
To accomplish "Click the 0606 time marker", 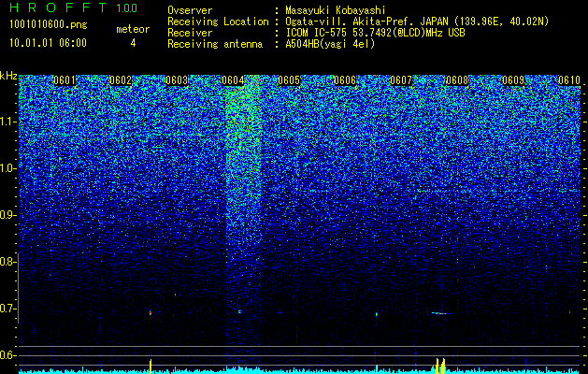I will pyautogui.click(x=345, y=80).
